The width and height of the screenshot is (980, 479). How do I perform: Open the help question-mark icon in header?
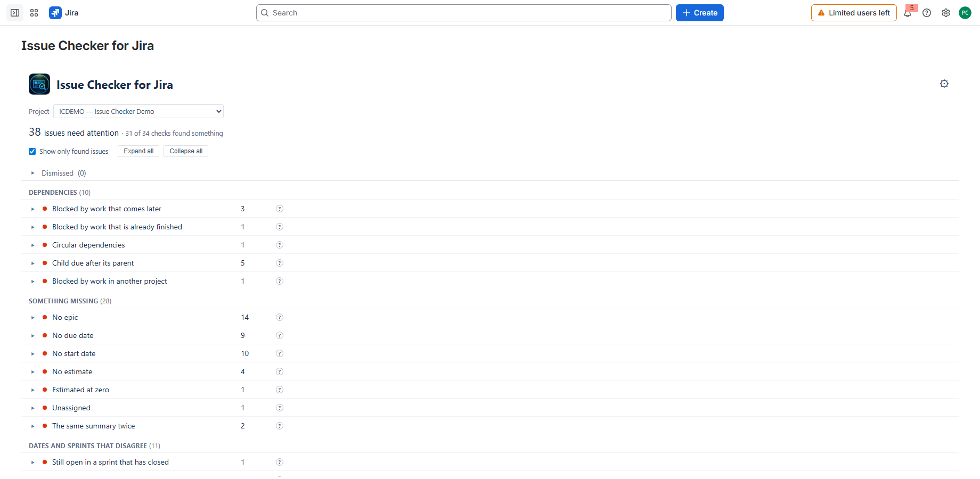(927, 13)
